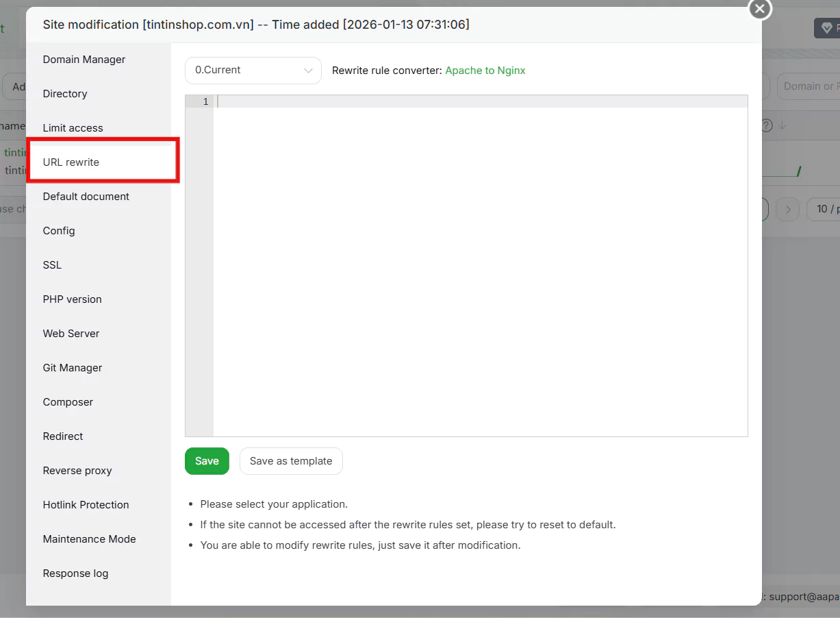This screenshot has width=840, height=618.
Task: Open the 10 per page size selector
Action: (826, 209)
